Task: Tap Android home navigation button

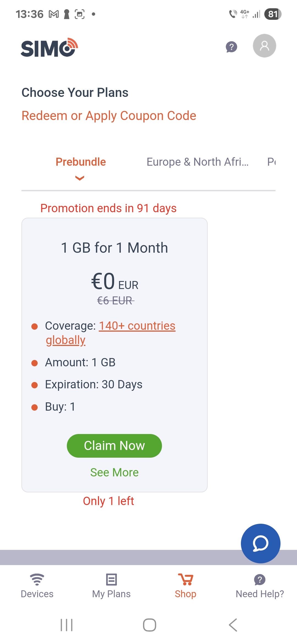Action: click(x=150, y=625)
